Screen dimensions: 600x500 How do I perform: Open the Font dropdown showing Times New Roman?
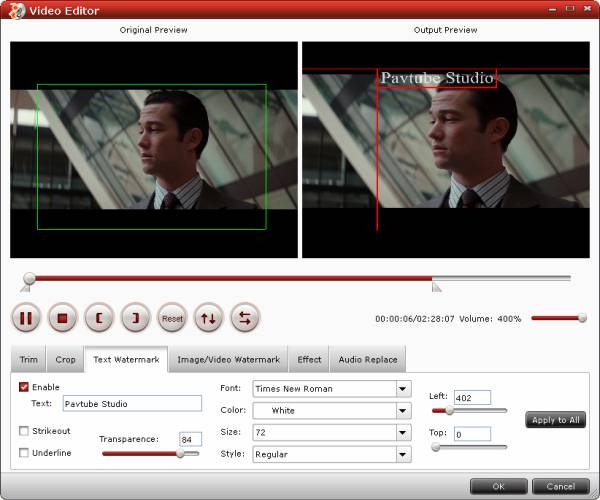(332, 389)
